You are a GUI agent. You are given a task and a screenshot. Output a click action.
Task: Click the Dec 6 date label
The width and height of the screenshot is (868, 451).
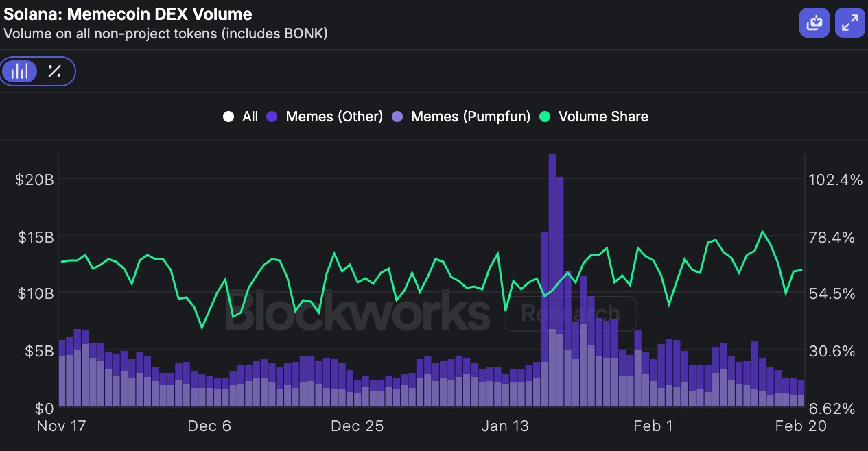click(x=210, y=426)
